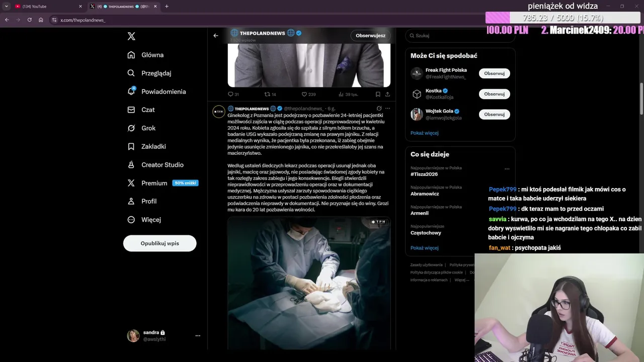Click THEPOLANDNEWS avatar on second post
This screenshot has width=644, height=362.
pyautogui.click(x=219, y=112)
